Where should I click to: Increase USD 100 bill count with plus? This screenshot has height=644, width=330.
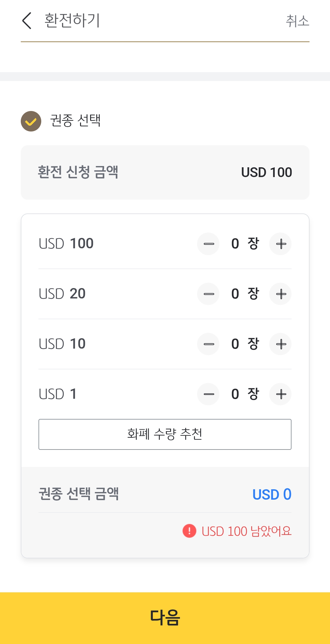click(x=280, y=244)
